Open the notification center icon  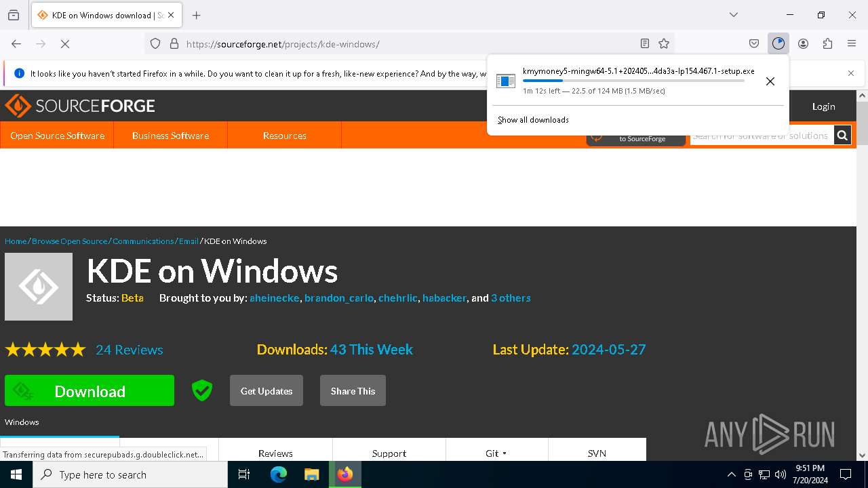click(846, 474)
